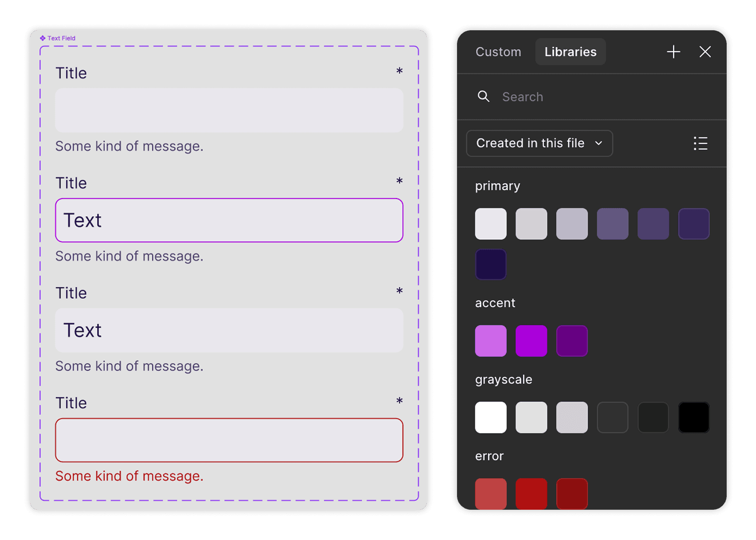
Task: Click the search magnifier icon
Action: click(483, 96)
